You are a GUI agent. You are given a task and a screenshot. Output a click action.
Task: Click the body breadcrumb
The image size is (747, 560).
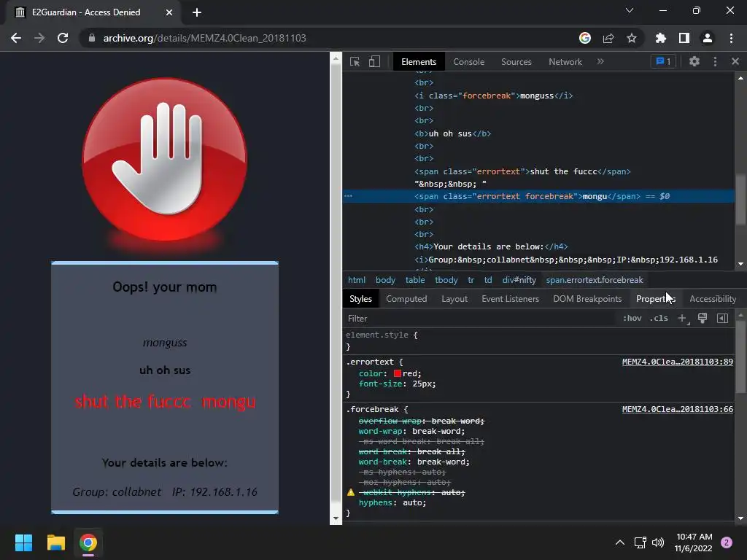click(385, 280)
